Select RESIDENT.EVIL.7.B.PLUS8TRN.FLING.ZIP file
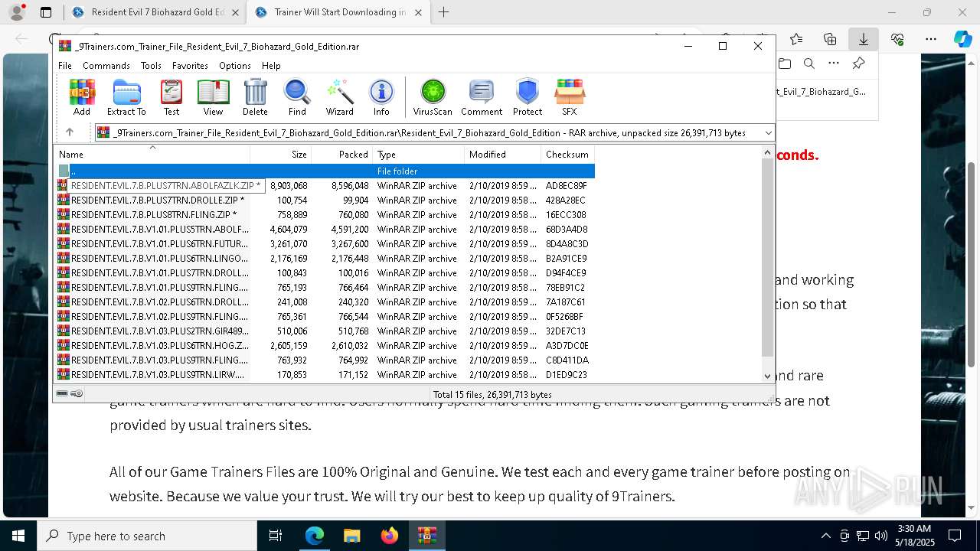The image size is (980, 551). click(325, 215)
